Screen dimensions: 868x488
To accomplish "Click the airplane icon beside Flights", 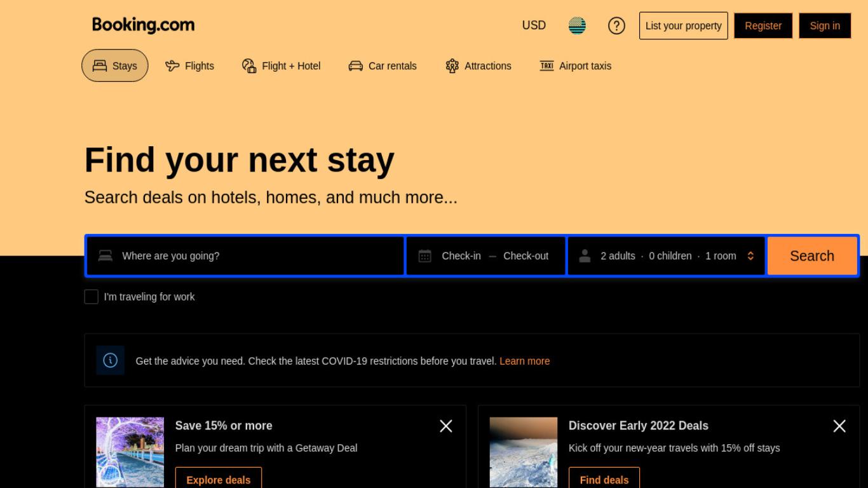I will pyautogui.click(x=172, y=65).
